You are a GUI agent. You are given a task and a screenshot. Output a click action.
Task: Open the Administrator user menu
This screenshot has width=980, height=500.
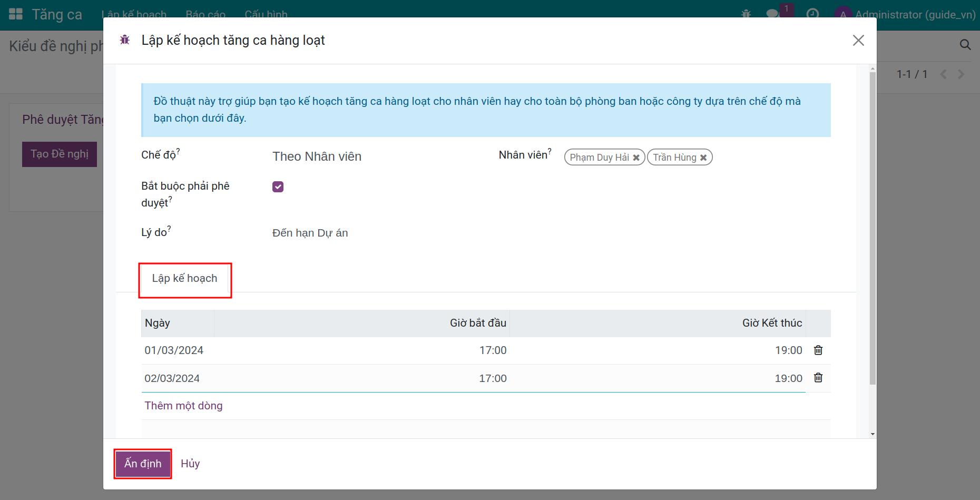pyautogui.click(x=905, y=14)
